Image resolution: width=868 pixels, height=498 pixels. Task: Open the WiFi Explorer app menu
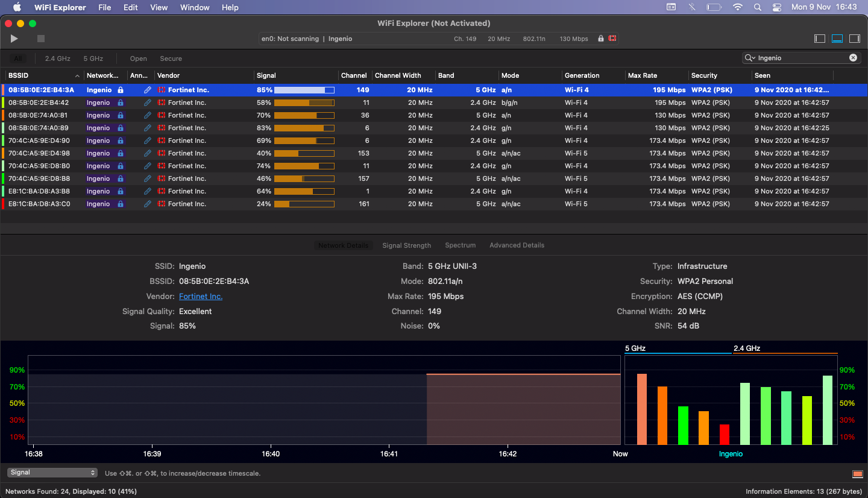[x=60, y=7]
